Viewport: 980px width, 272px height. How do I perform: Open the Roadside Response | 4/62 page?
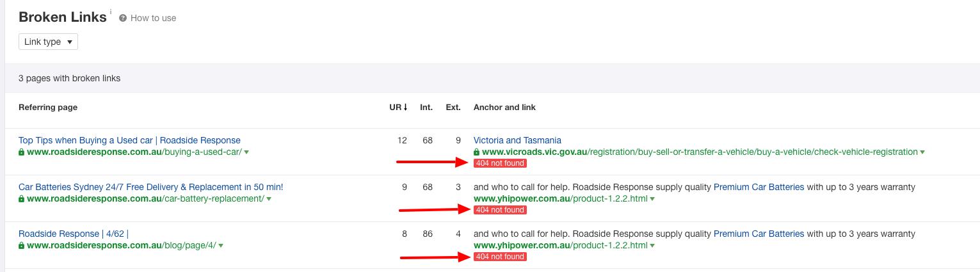(x=73, y=234)
